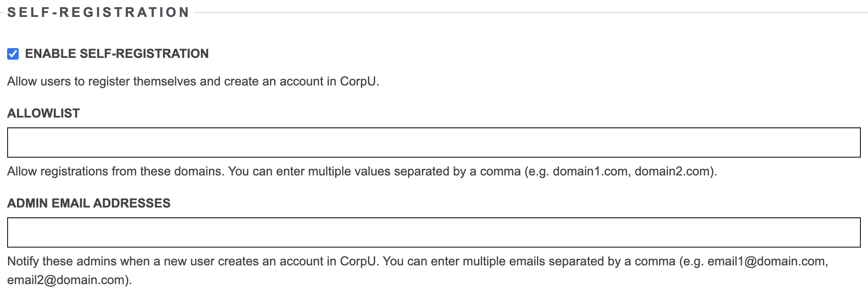Click the divider line beside the section heading
This screenshot has width=868, height=293.
pos(530,12)
